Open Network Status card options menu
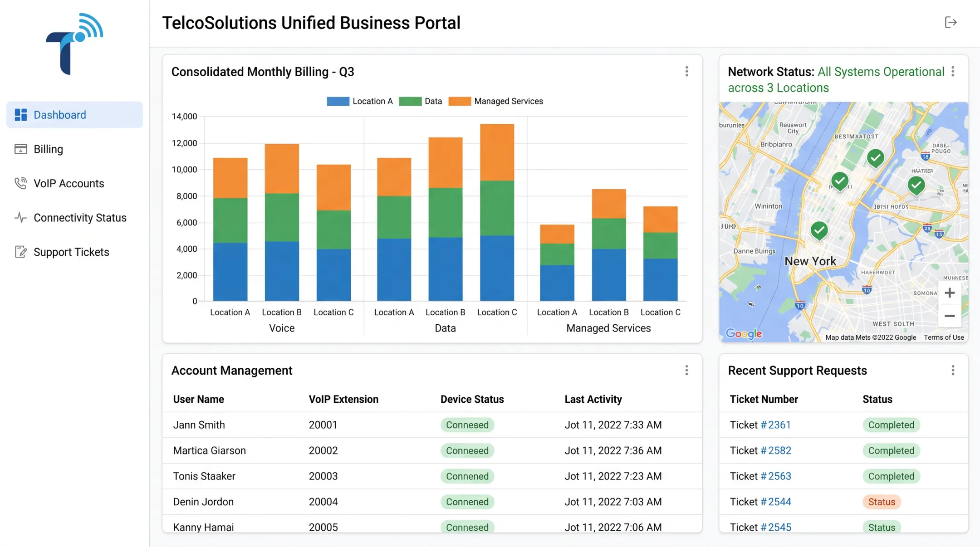This screenshot has height=547, width=980. [953, 72]
